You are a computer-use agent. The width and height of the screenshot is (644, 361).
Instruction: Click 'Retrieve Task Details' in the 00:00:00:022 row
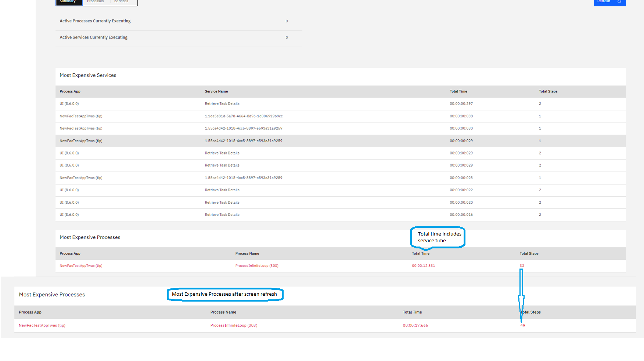(222, 190)
